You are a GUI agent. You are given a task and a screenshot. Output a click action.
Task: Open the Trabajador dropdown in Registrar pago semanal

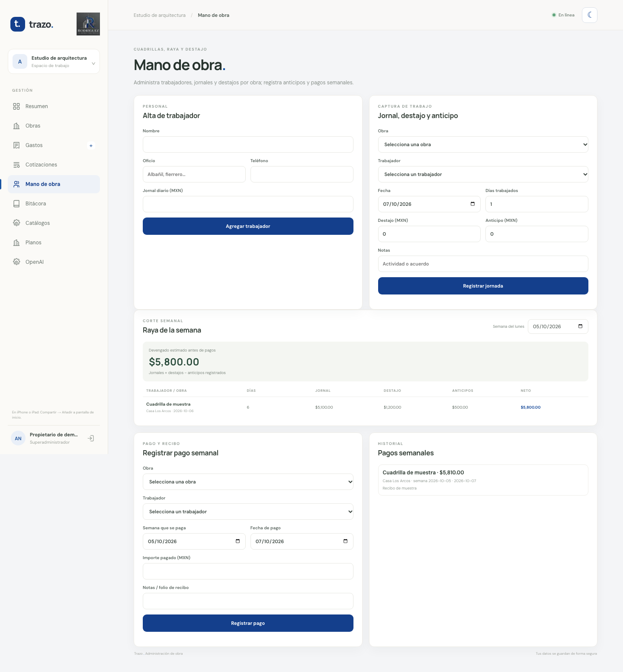pos(248,512)
